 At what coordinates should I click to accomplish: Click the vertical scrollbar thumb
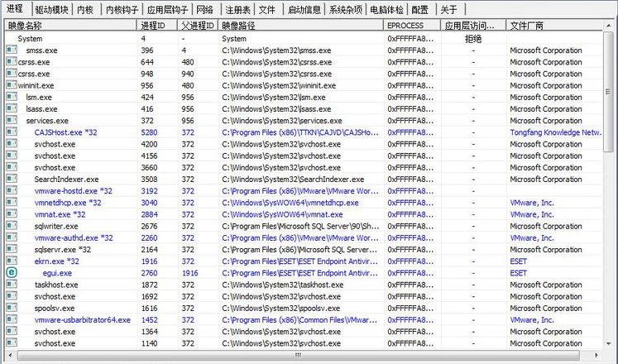pos(609,91)
